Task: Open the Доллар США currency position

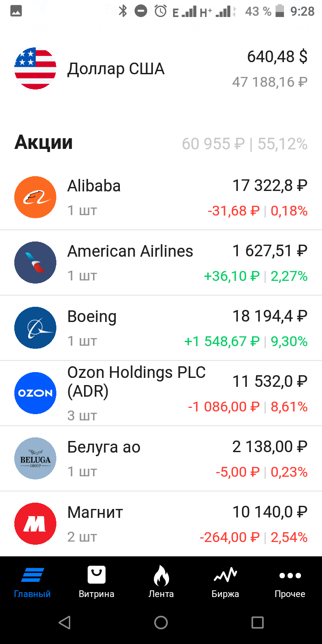Action: [116, 69]
